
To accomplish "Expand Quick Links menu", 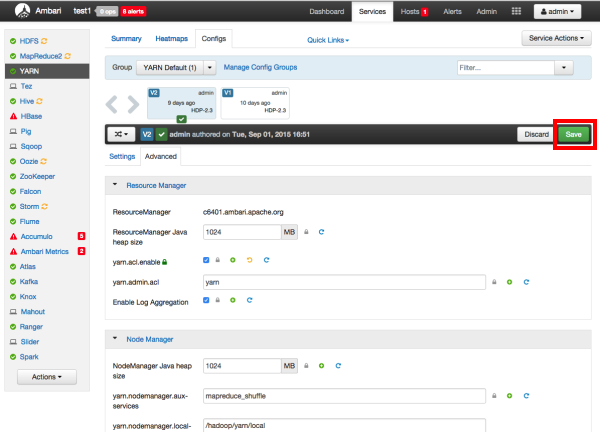I will tap(328, 40).
